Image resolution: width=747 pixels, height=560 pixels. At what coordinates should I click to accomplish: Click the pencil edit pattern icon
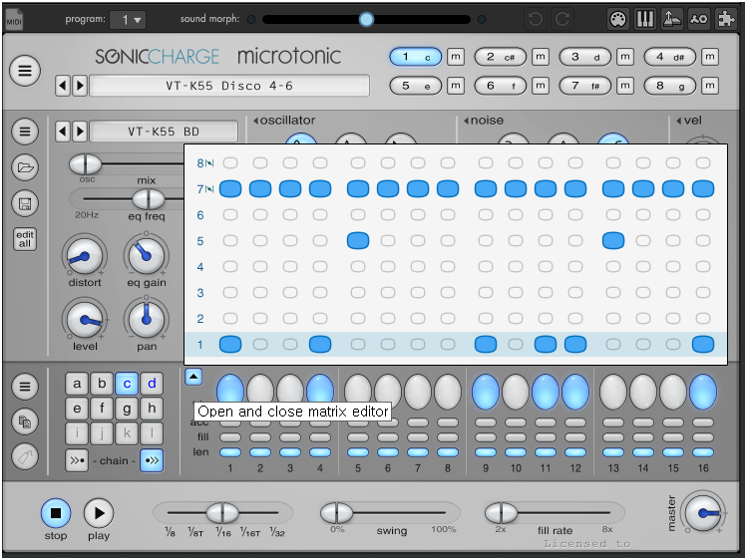[25, 456]
